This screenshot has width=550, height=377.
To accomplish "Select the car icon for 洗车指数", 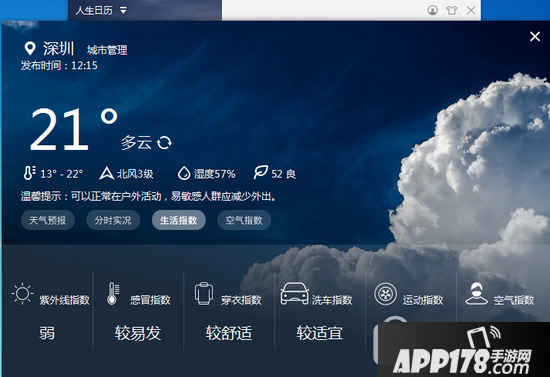I will click(x=294, y=293).
